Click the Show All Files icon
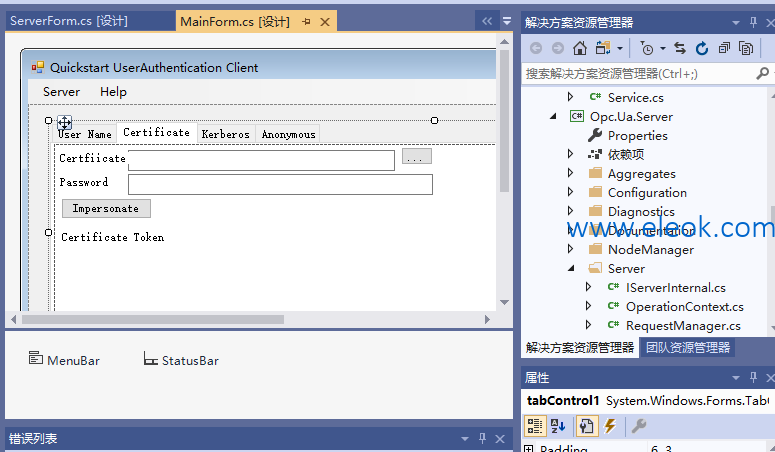This screenshot has width=775, height=452. [x=746, y=48]
